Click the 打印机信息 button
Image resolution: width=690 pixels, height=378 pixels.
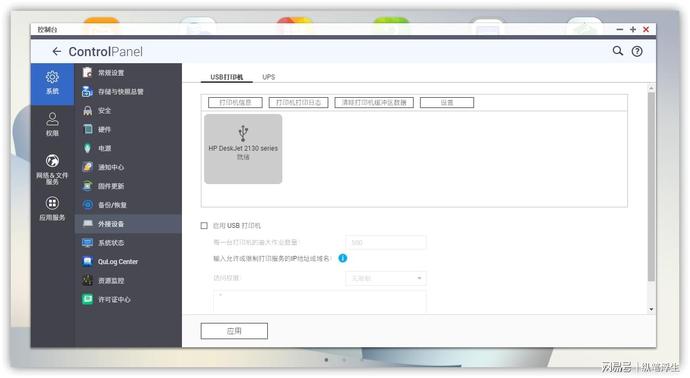[235, 103]
